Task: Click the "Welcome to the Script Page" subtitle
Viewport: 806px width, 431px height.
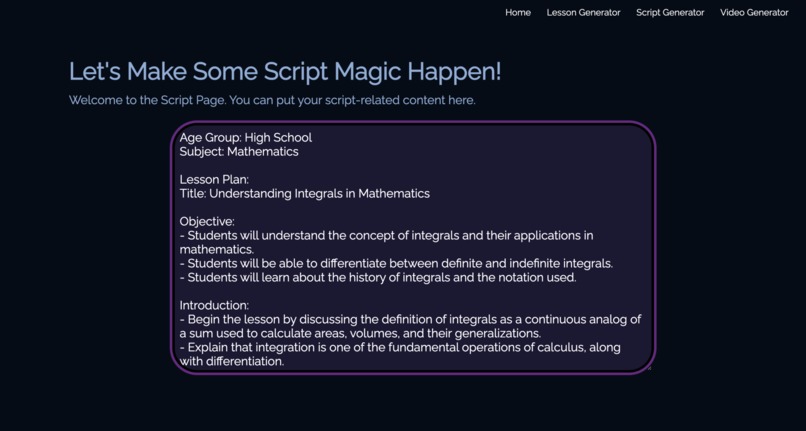Action: pos(272,100)
